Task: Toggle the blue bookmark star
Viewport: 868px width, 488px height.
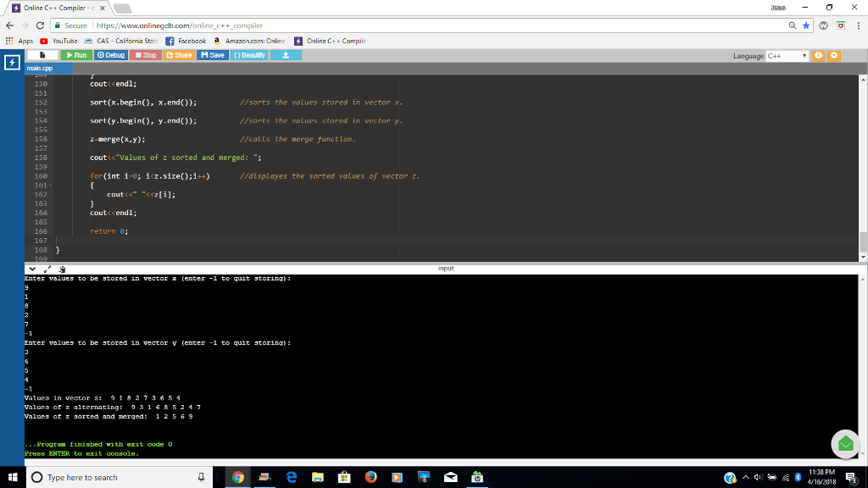Action: (806, 25)
